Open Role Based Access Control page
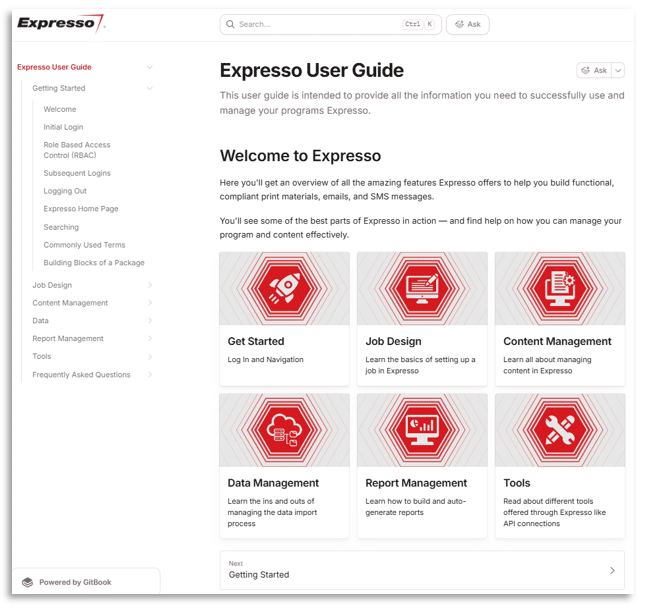Image resolution: width=645 pixels, height=612 pixels. (x=77, y=150)
